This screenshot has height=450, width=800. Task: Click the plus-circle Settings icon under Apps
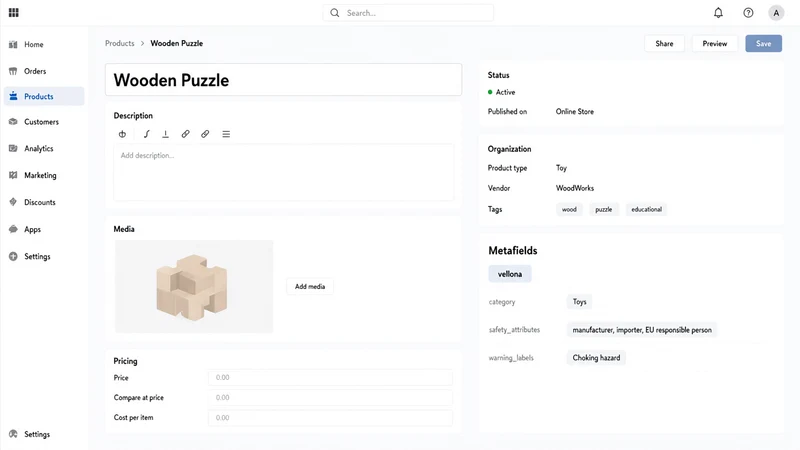click(x=13, y=256)
